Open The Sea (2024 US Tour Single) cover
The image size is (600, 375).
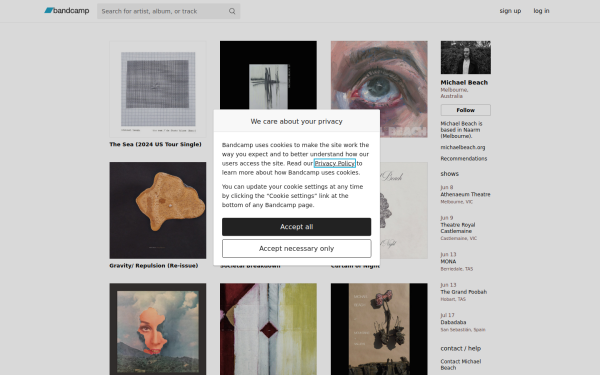click(x=158, y=89)
